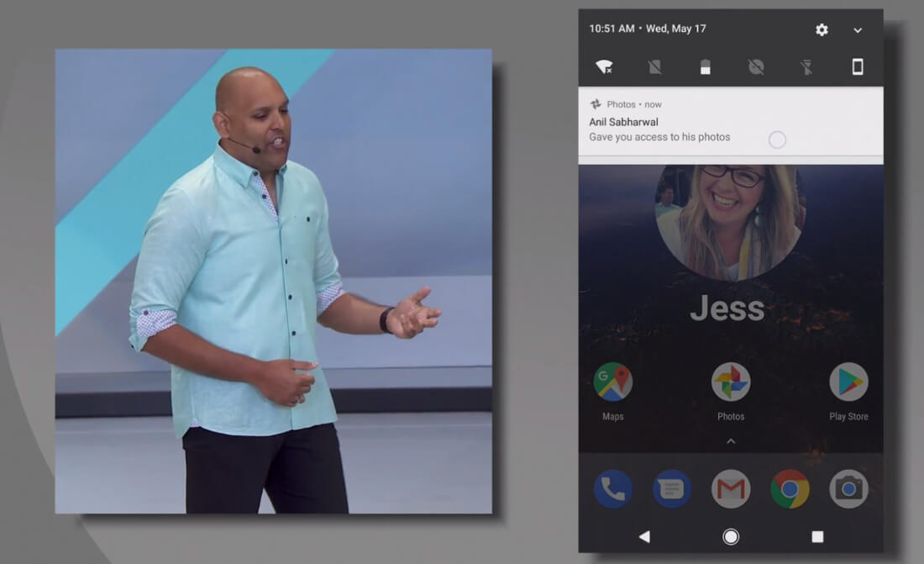This screenshot has width=924, height=564.
Task: Open the Anil Sabharwal notification title
Action: tap(623, 122)
